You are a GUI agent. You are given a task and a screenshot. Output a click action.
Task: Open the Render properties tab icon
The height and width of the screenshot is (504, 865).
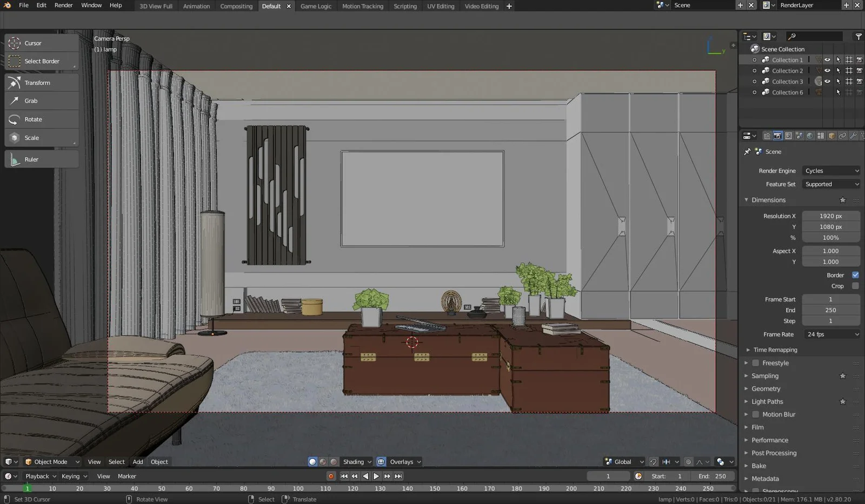[x=777, y=136]
